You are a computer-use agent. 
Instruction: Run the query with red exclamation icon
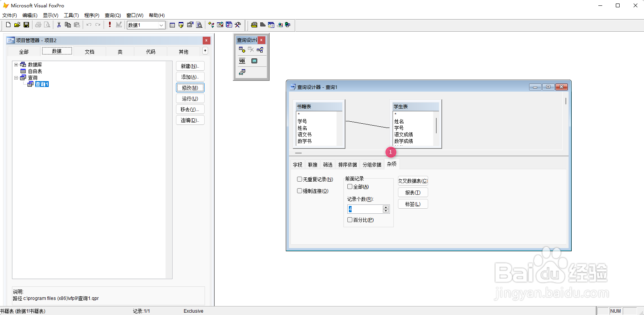coord(110,25)
